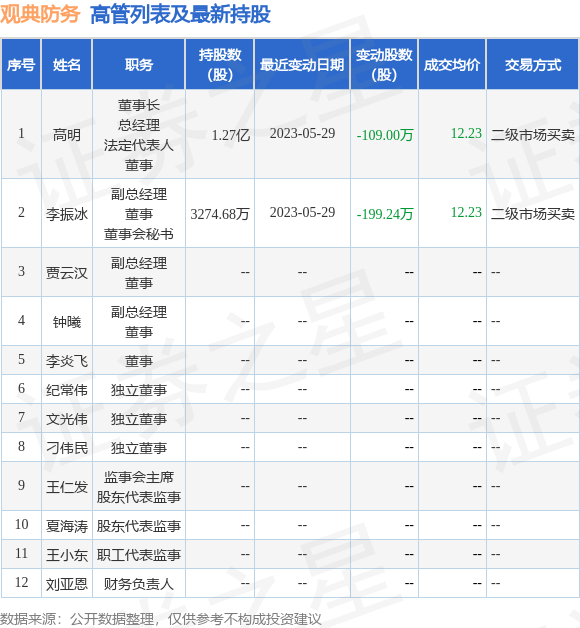Viewport: 580px width, 628px height.
Task: Click the 12.23 price in 李振冰's row
Action: click(x=466, y=212)
